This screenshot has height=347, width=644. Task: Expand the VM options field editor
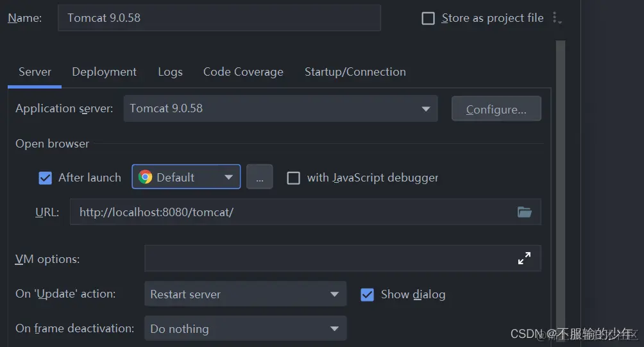point(524,258)
